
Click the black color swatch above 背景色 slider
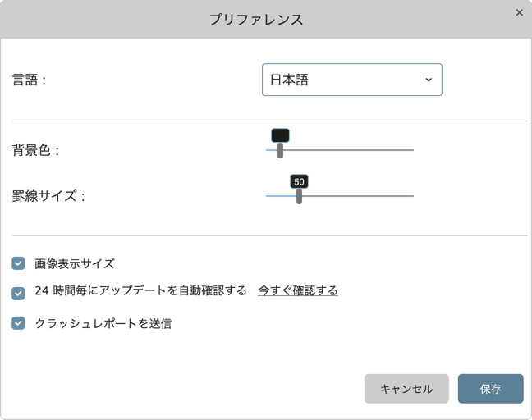click(280, 135)
